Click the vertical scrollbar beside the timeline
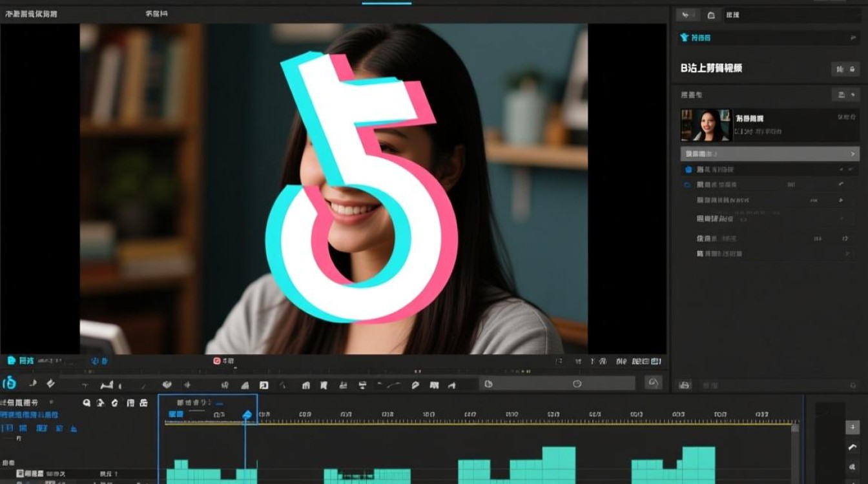This screenshot has height=484, width=868. pyautogui.click(x=795, y=452)
